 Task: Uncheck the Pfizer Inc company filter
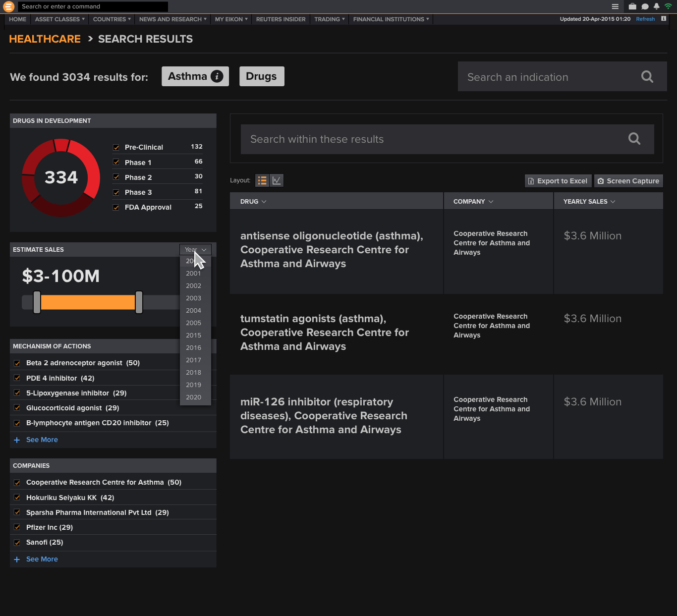coord(17,527)
